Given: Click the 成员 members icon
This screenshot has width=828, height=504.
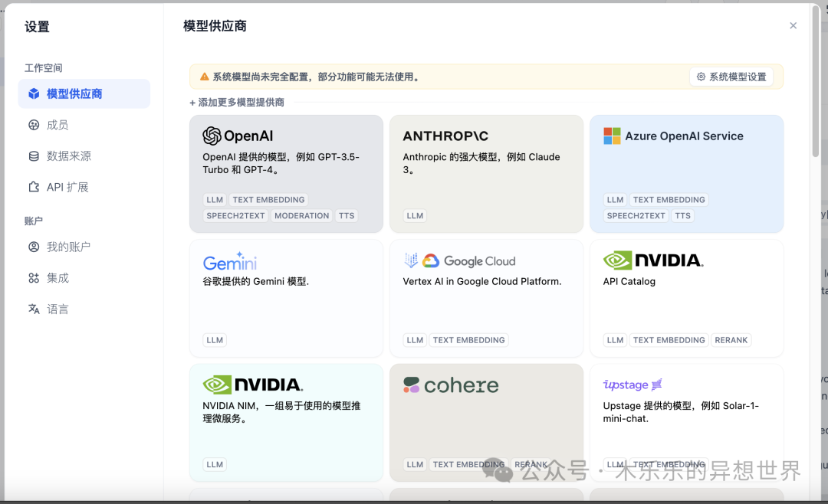Looking at the screenshot, I should coord(34,125).
